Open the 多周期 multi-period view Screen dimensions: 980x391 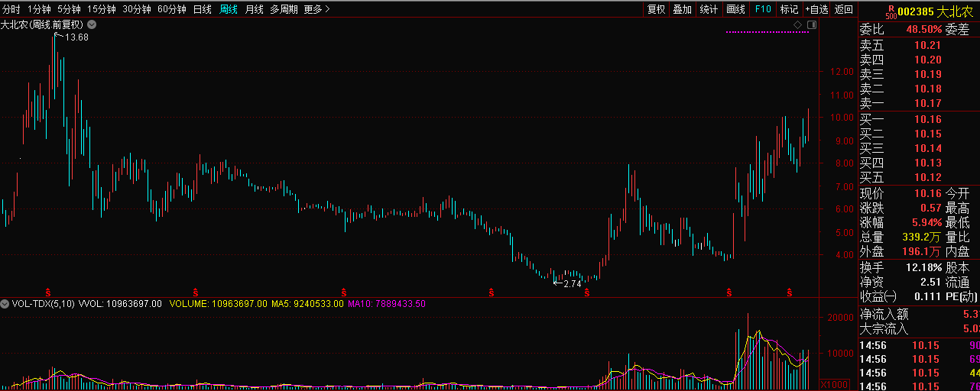pos(284,9)
